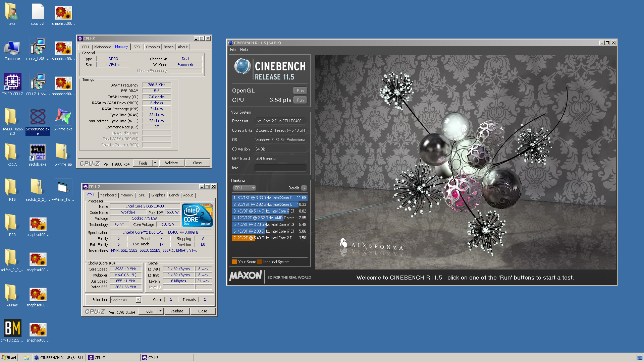This screenshot has height=362, width=644.
Task: Click Close in lower CPU-Z window
Action: coord(203,311)
